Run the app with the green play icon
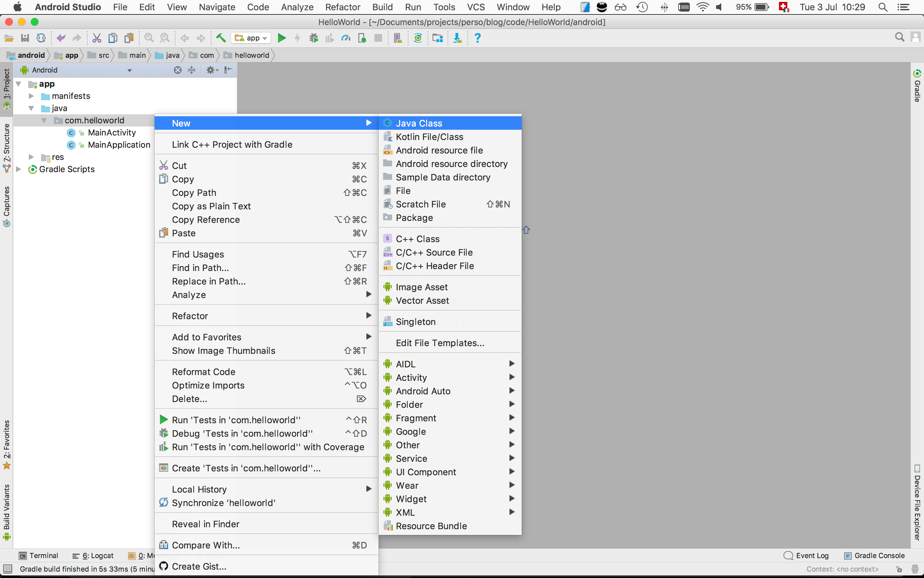924x578 pixels. (x=282, y=38)
